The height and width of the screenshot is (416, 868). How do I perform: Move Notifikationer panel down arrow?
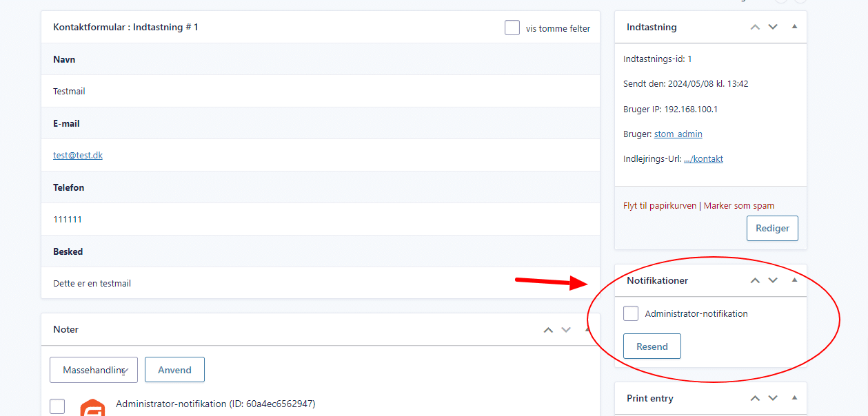point(773,280)
